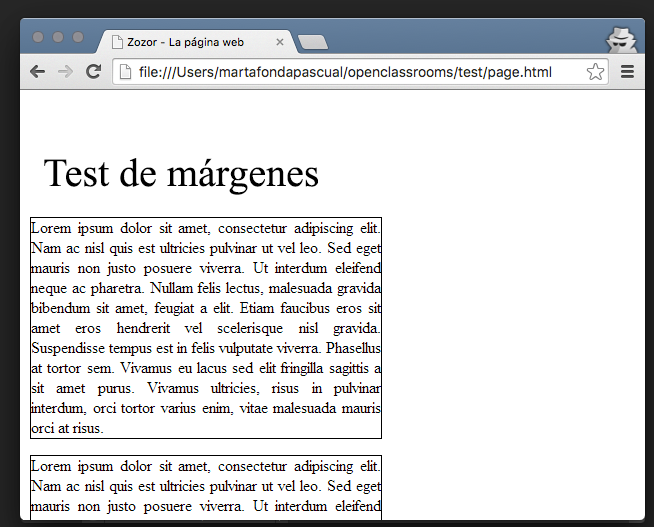This screenshot has height=527, width=654.
Task: Go back with the back arrow
Action: 38,72
